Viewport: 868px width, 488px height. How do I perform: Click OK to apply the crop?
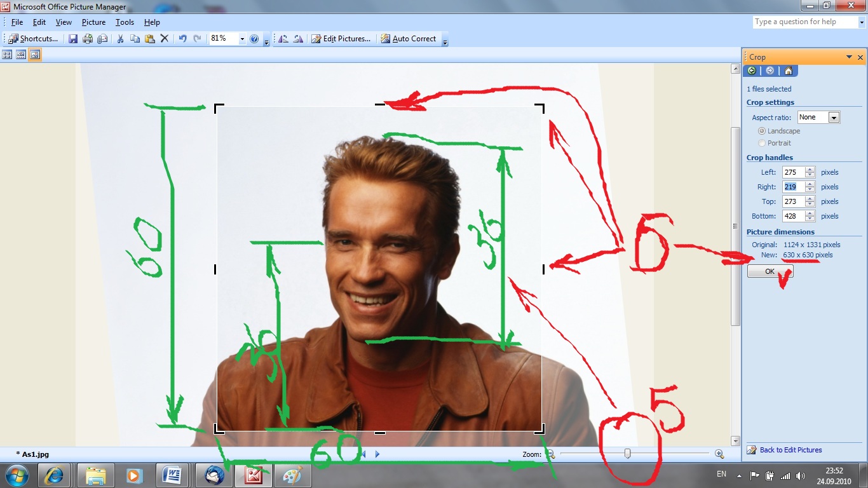pos(770,271)
